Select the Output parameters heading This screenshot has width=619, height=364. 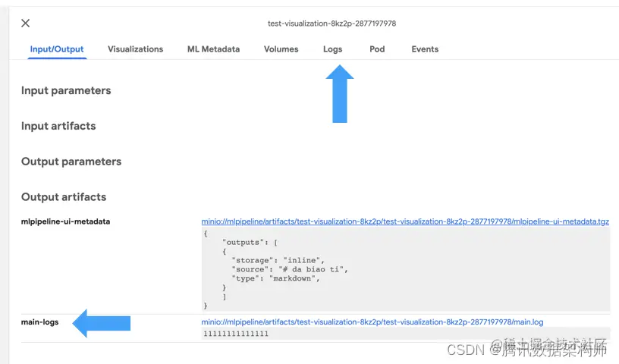[71, 162]
